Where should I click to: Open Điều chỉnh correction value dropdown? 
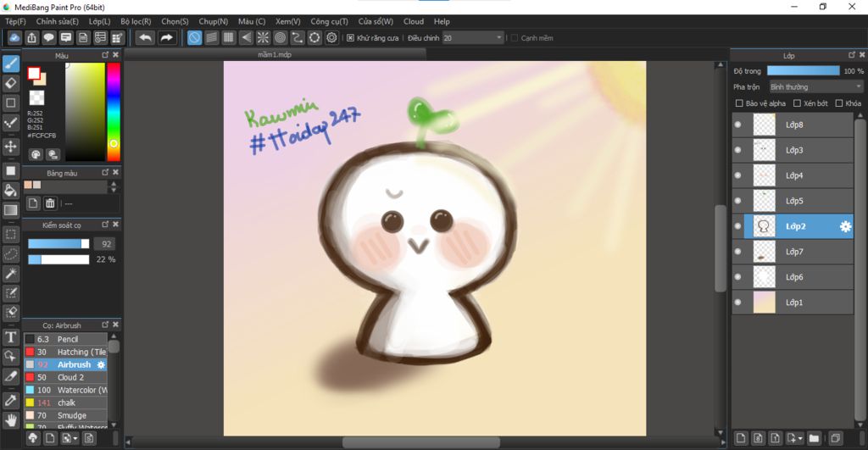click(x=473, y=38)
